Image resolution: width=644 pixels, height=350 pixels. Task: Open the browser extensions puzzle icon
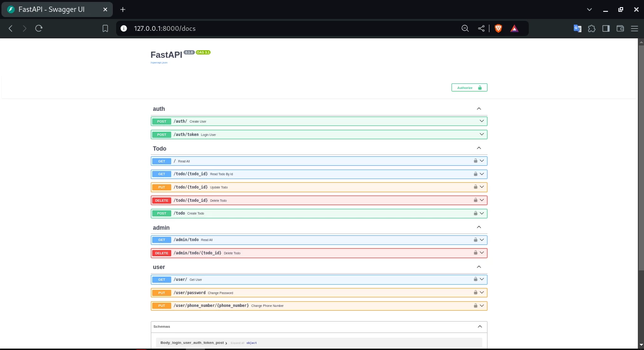591,28
